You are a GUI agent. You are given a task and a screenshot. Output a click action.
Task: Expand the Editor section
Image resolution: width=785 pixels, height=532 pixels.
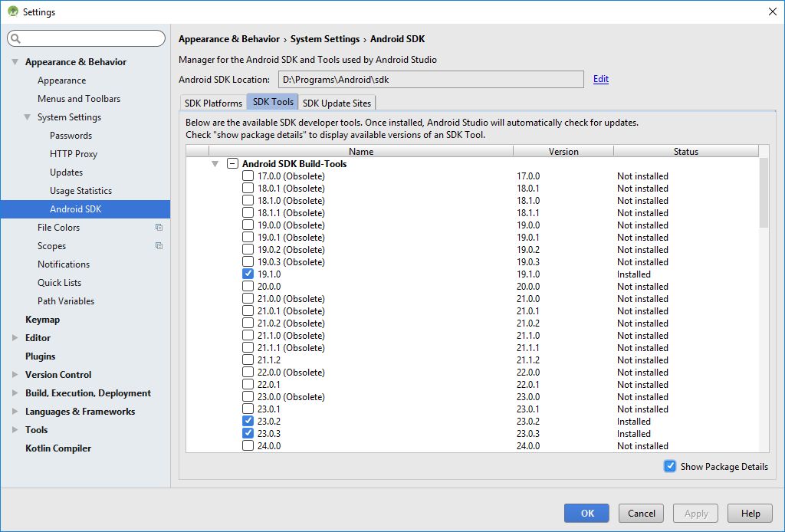click(x=15, y=338)
